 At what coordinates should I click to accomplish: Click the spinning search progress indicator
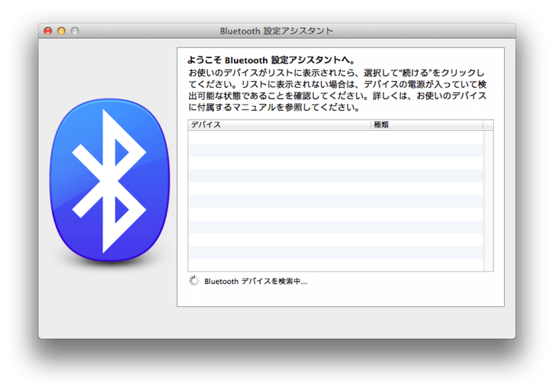coord(194,281)
